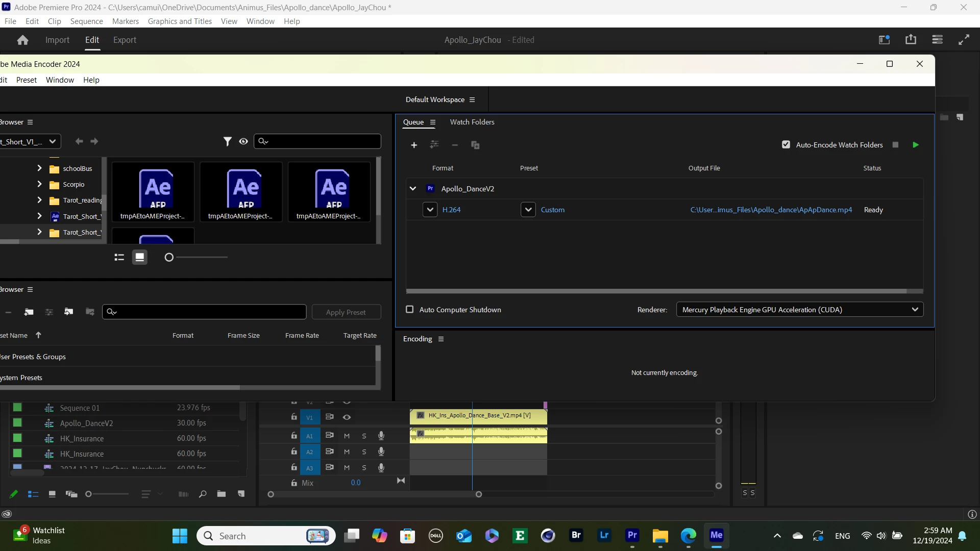980x551 pixels.
Task: Click the Add Source plus icon in Queue
Action: (x=414, y=145)
